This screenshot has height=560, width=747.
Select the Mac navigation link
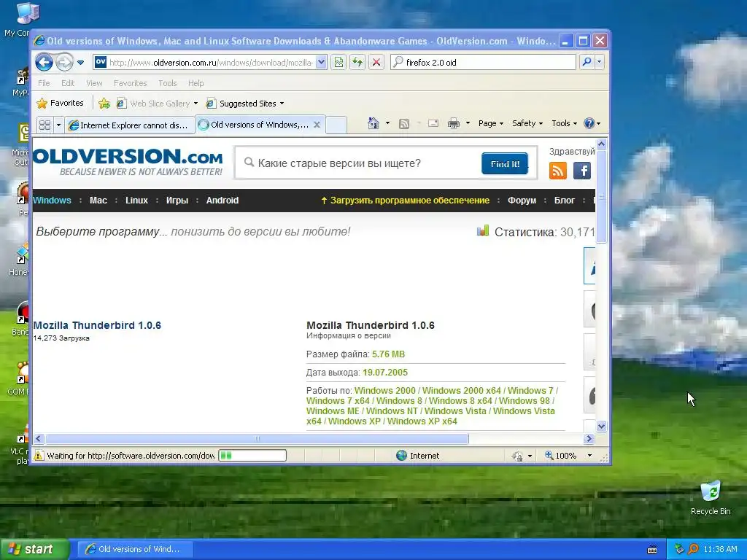(x=98, y=201)
